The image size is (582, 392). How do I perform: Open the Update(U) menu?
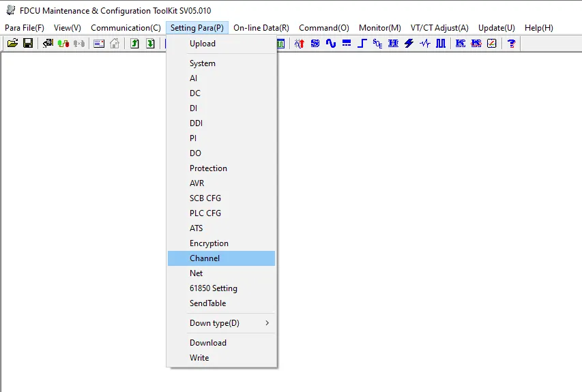pyautogui.click(x=497, y=28)
